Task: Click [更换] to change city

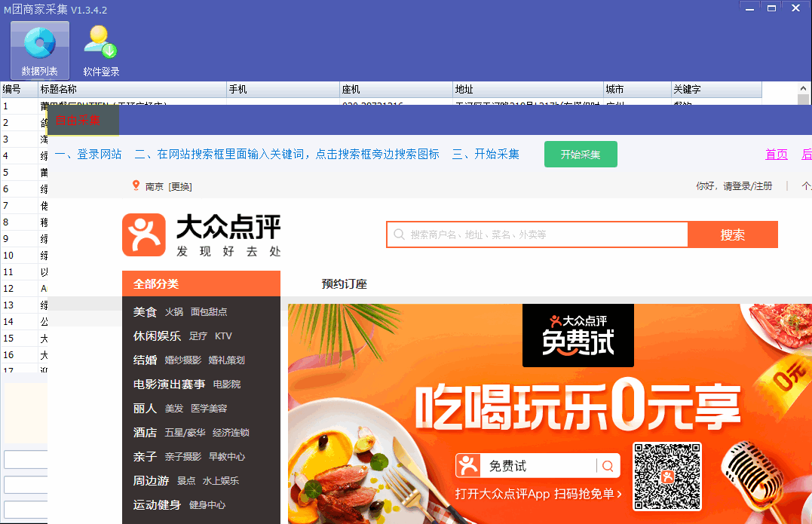Action: [180, 186]
